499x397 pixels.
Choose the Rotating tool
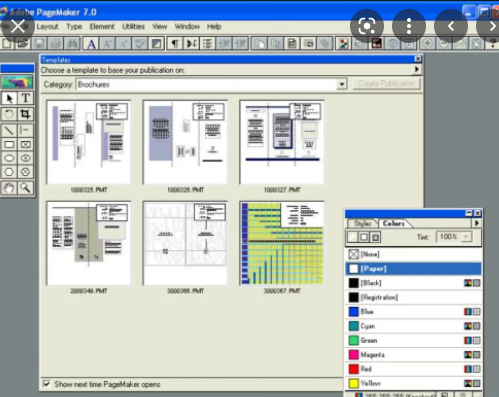click(9, 114)
